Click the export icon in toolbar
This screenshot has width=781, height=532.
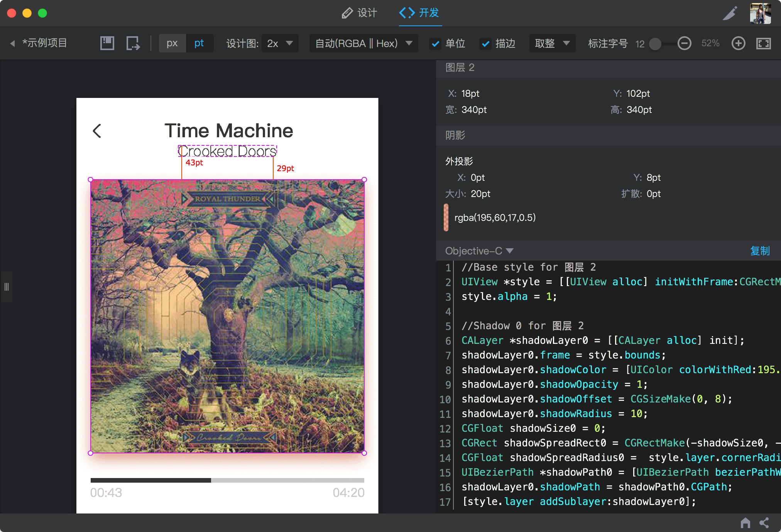(133, 43)
